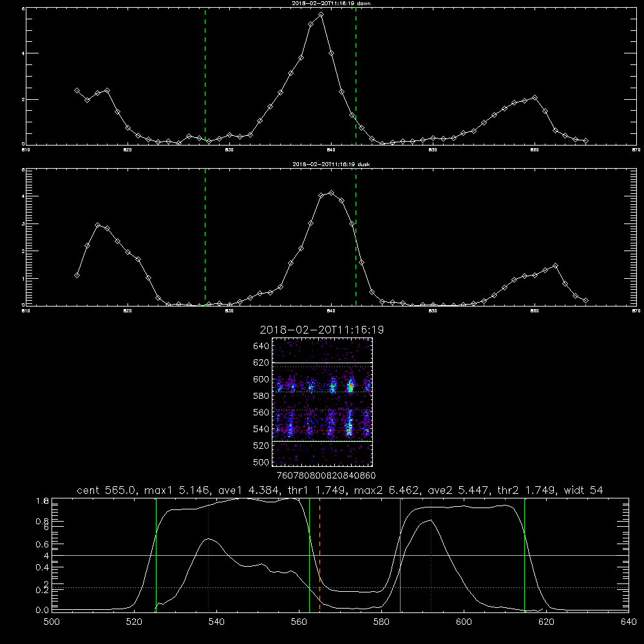
Task: Click the right red dotted peak line in bottom plot
Action: click(x=431, y=555)
